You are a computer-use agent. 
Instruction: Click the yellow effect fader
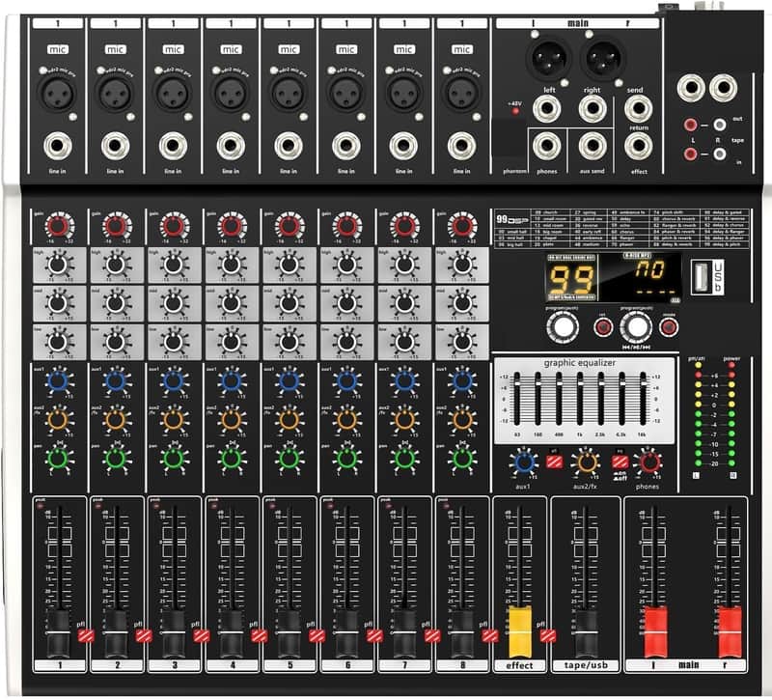tap(519, 632)
